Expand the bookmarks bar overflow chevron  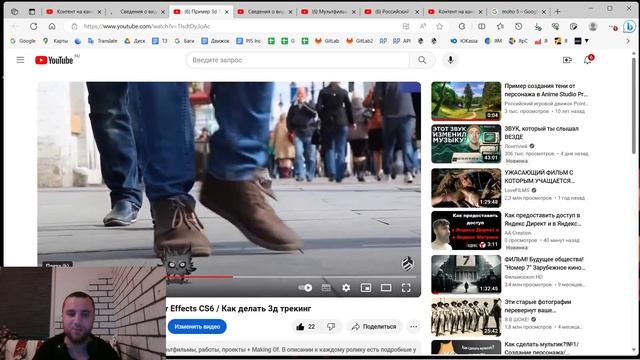[x=628, y=41]
